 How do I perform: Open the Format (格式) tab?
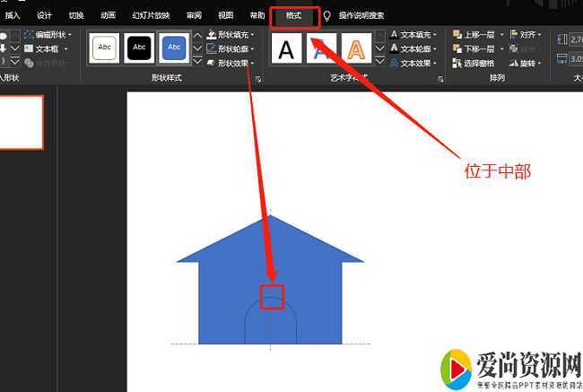(x=293, y=16)
